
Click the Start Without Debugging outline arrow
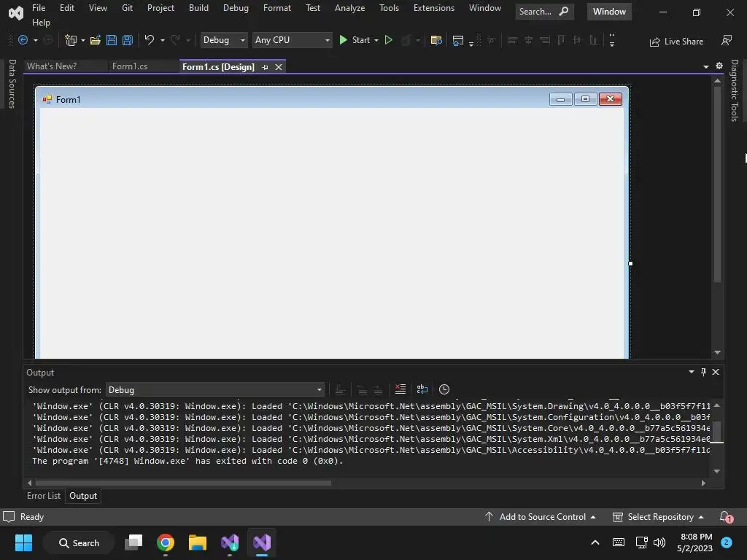pos(388,41)
